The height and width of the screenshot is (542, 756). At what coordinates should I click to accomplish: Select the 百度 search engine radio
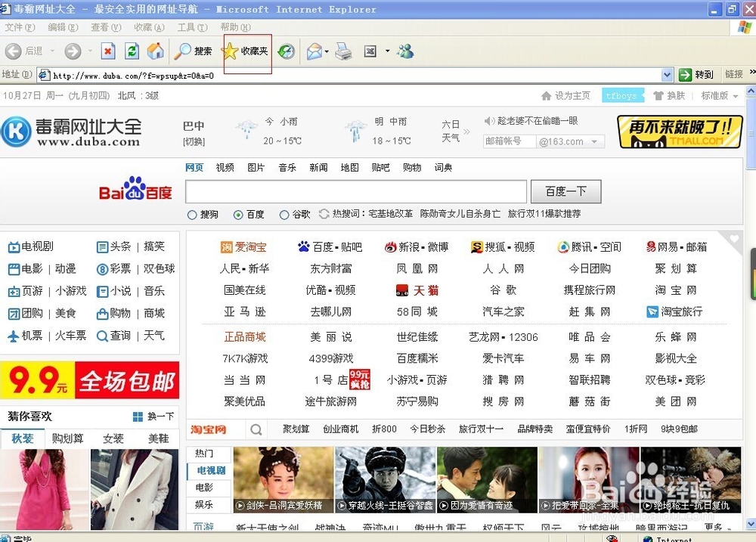click(237, 215)
